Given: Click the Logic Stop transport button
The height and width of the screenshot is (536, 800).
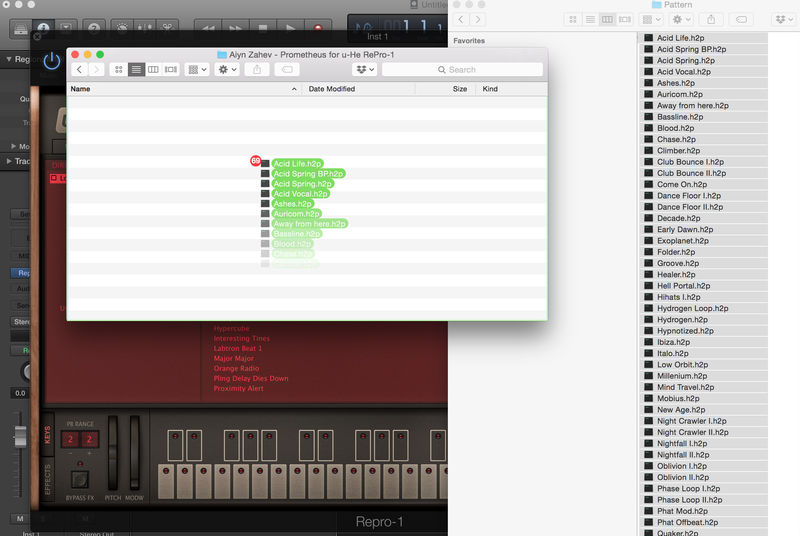Looking at the screenshot, I should (263, 29).
